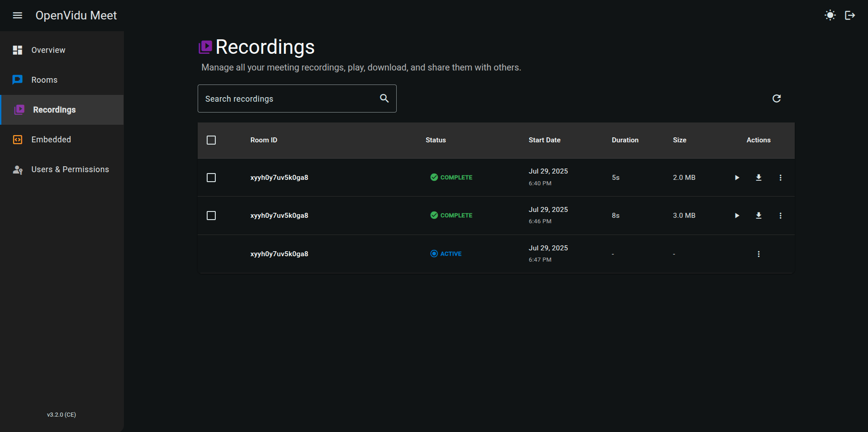
Task: Check the 8s recording row checkbox
Action: 211,216
